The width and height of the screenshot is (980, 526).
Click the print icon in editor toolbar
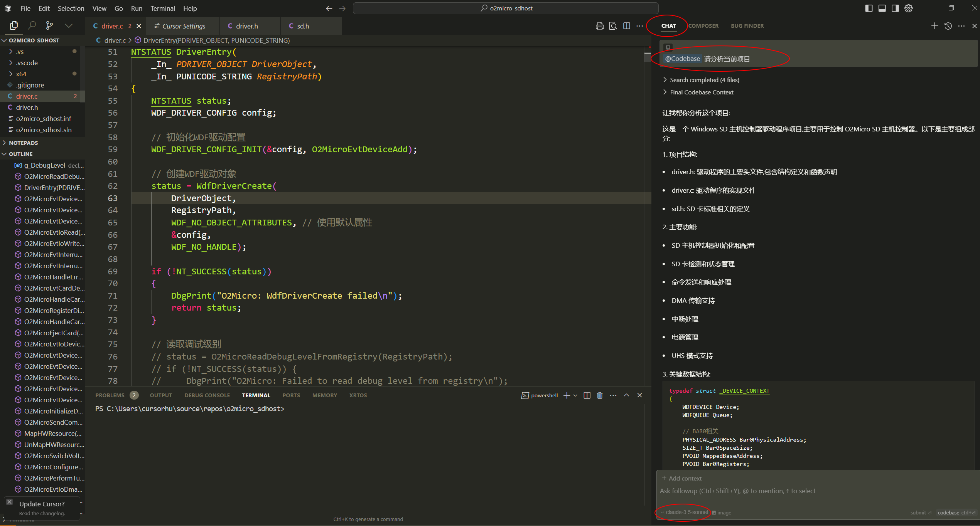pos(599,26)
